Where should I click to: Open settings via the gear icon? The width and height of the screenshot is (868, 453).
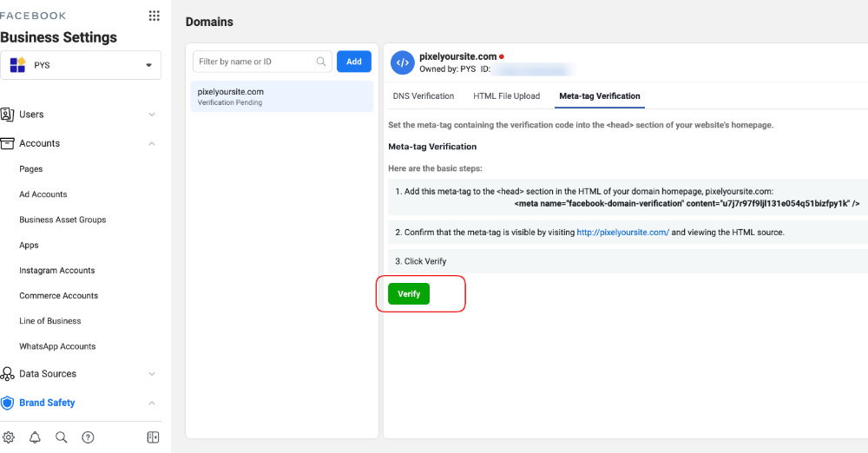tap(9, 437)
